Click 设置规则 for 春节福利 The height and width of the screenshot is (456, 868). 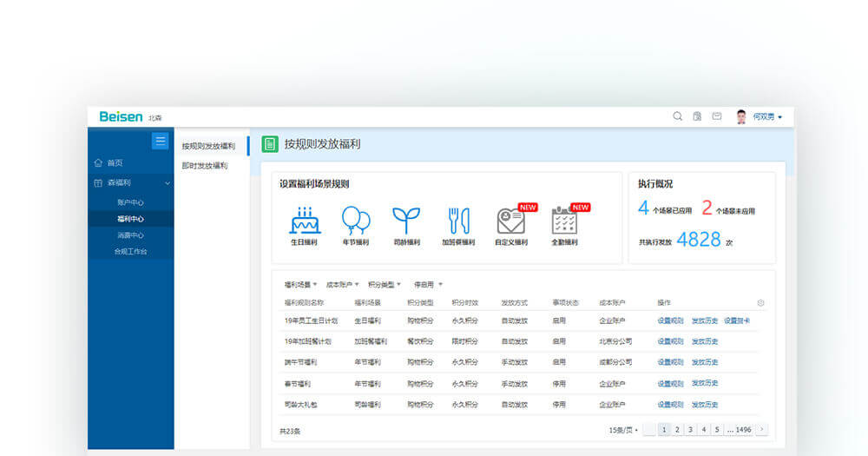670,383
